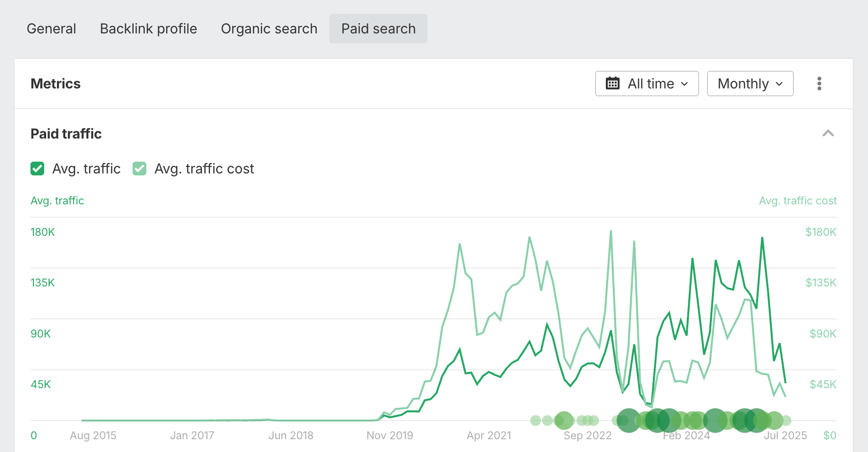868x452 pixels.
Task: Click the collapse chevron on Paid traffic section
Action: [828, 133]
